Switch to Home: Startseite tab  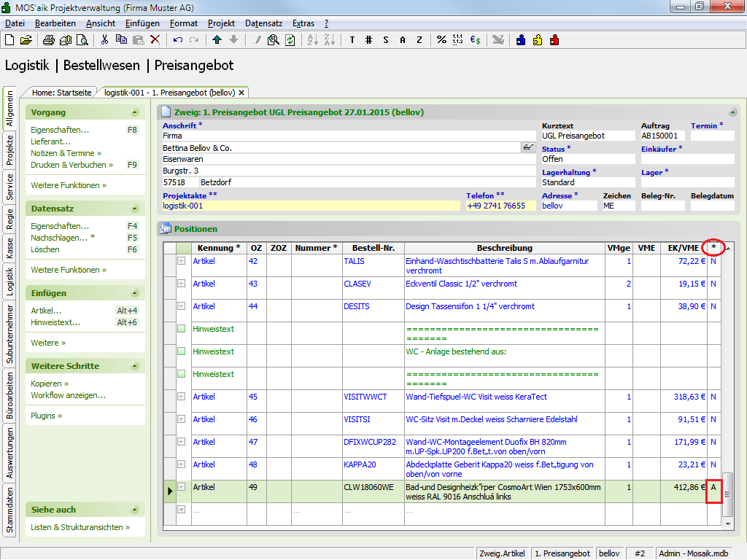61,93
